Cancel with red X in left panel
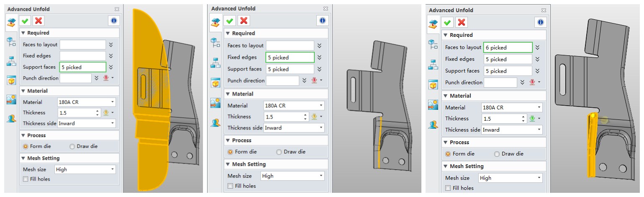Viewport: 644px width, 197px height. [38, 21]
